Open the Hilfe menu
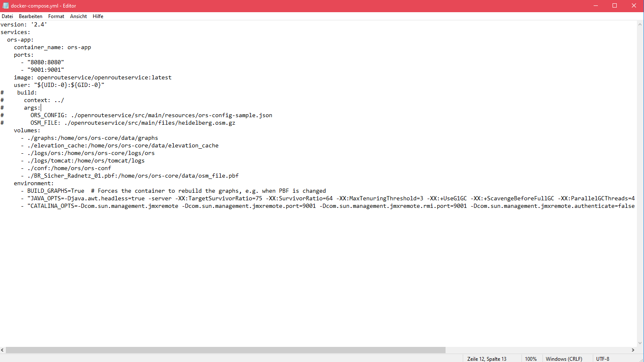 98,16
